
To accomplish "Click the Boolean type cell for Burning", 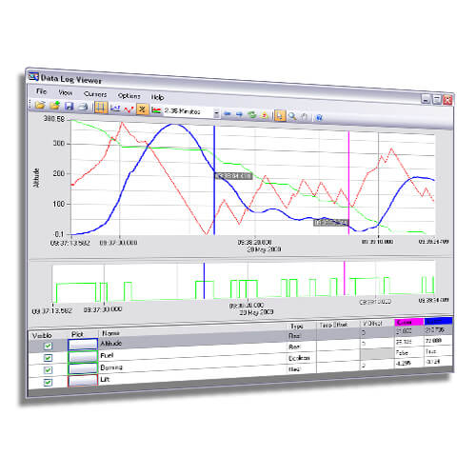I will point(299,358).
